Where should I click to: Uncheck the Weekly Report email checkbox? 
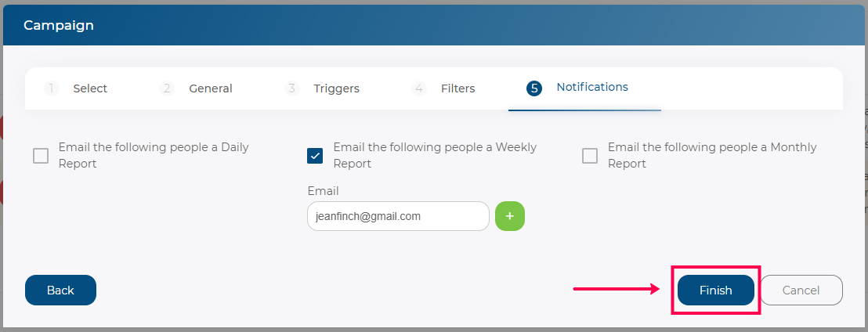click(315, 156)
